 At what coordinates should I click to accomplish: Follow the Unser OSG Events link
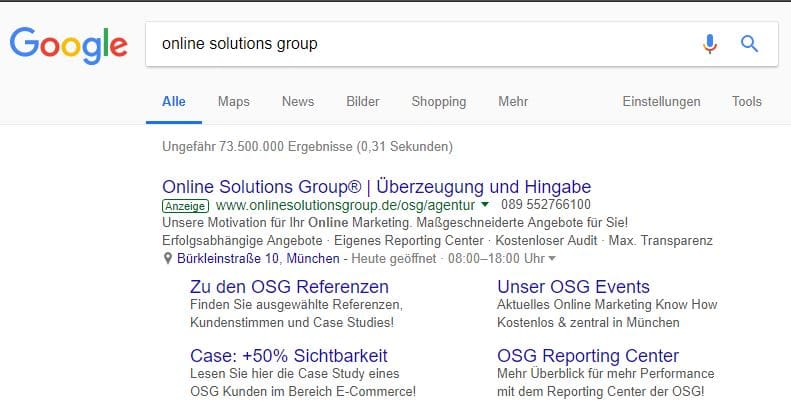573,286
